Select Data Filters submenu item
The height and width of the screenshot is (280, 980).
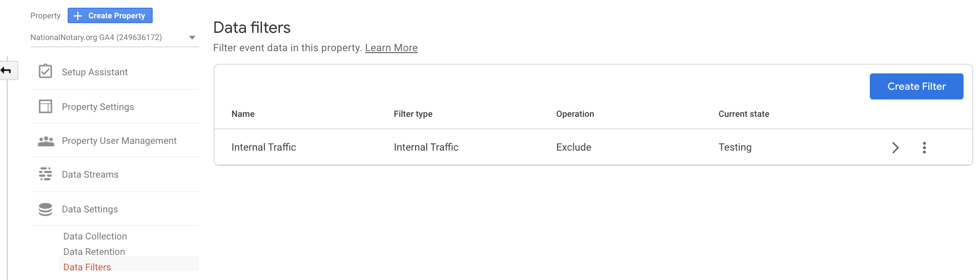(87, 267)
